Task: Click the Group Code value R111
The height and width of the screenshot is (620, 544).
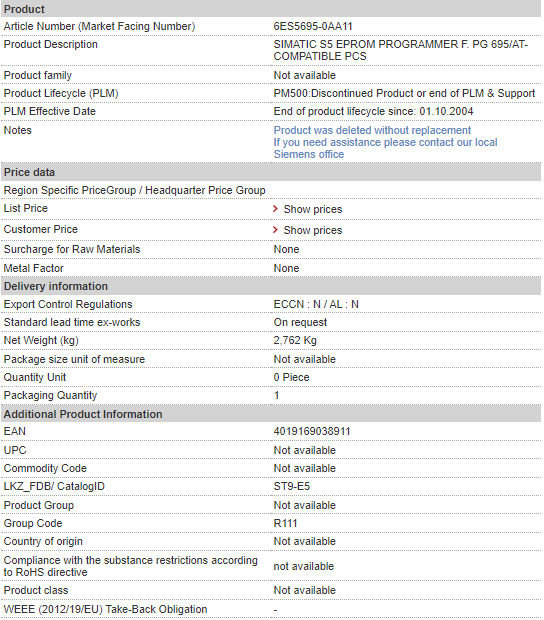Action: click(285, 523)
